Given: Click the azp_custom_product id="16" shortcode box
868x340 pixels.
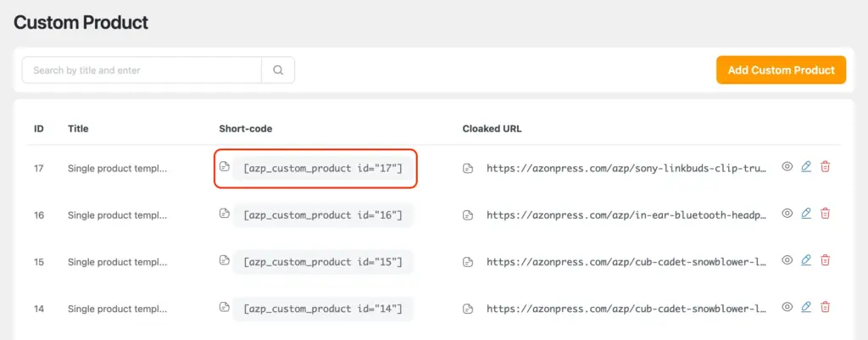Looking at the screenshot, I should coord(323,215).
